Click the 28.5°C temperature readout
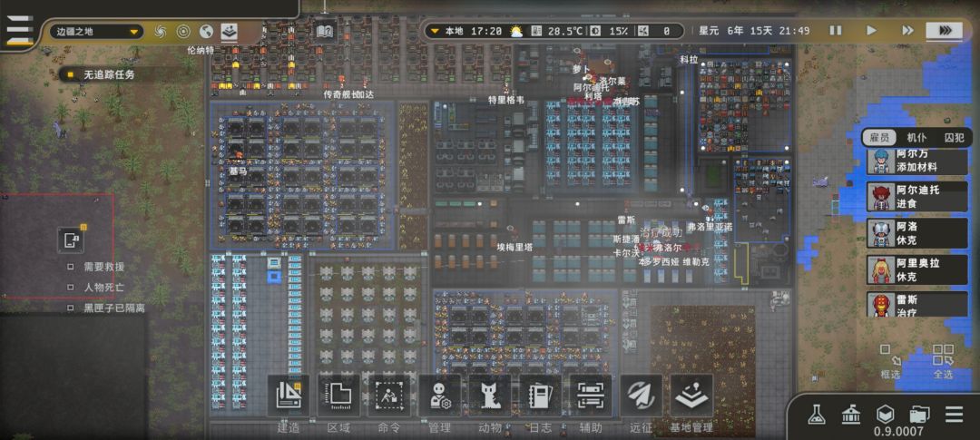 click(x=567, y=31)
